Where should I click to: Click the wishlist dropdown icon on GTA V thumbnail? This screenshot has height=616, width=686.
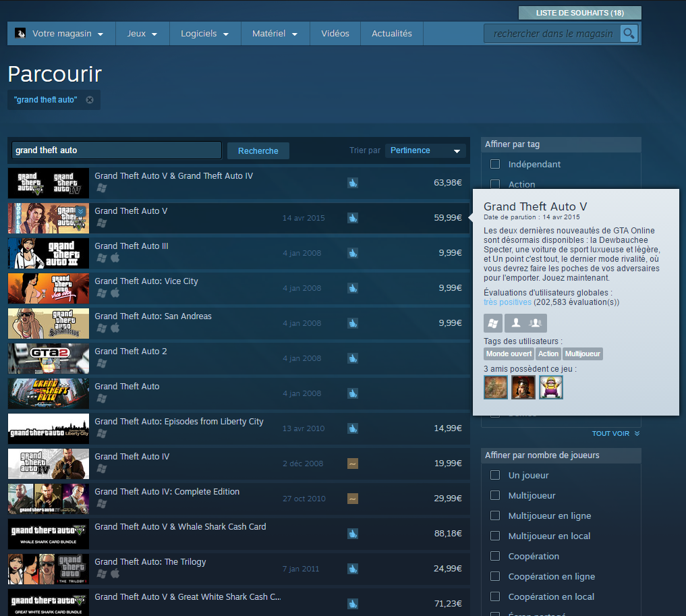[80, 211]
